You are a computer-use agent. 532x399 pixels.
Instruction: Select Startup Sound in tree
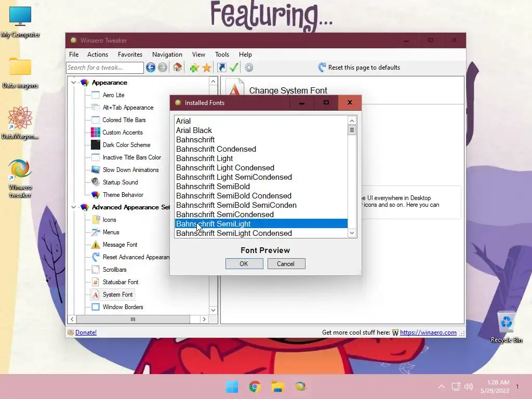tap(120, 182)
